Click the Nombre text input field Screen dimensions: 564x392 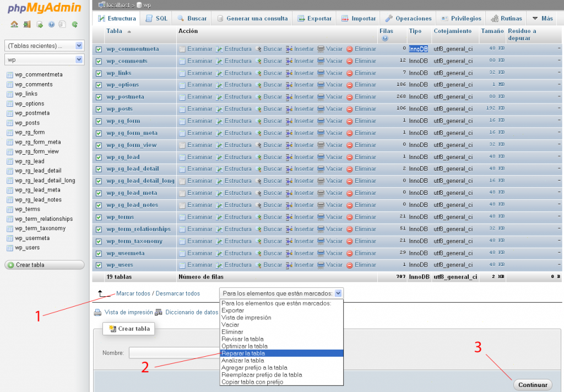[x=174, y=353]
